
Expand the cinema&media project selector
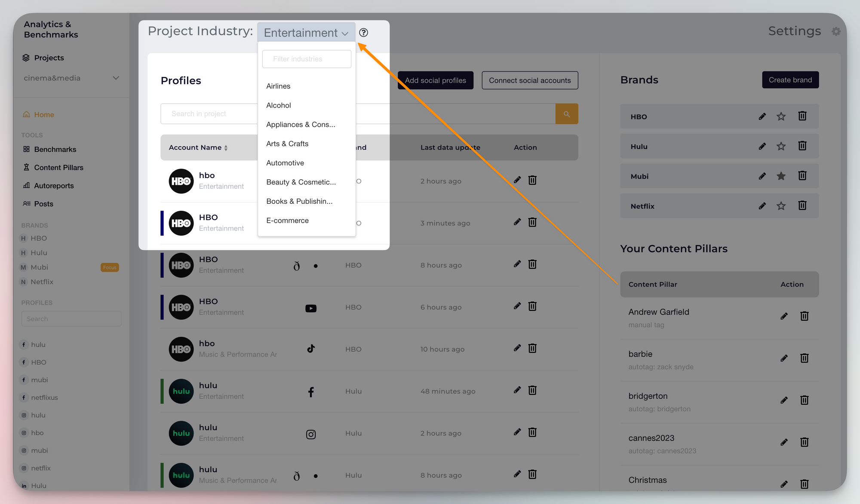(115, 78)
